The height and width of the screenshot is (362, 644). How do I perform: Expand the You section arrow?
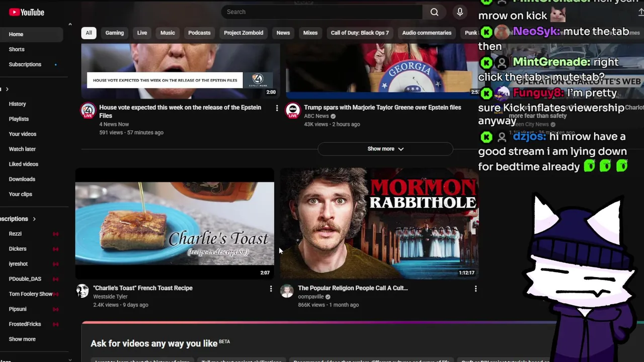coord(7,89)
